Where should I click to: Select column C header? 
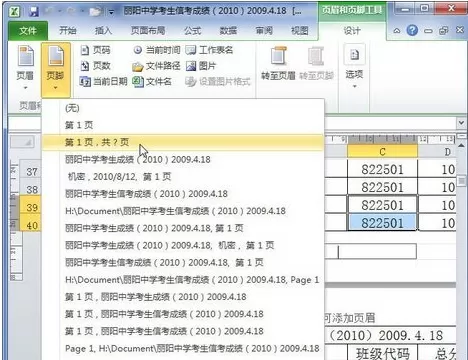382,152
